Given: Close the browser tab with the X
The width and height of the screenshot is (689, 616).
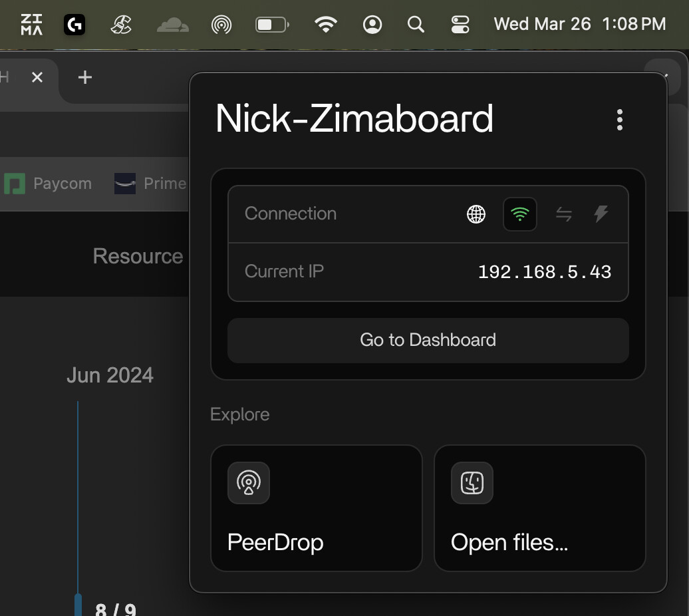Looking at the screenshot, I should point(37,77).
